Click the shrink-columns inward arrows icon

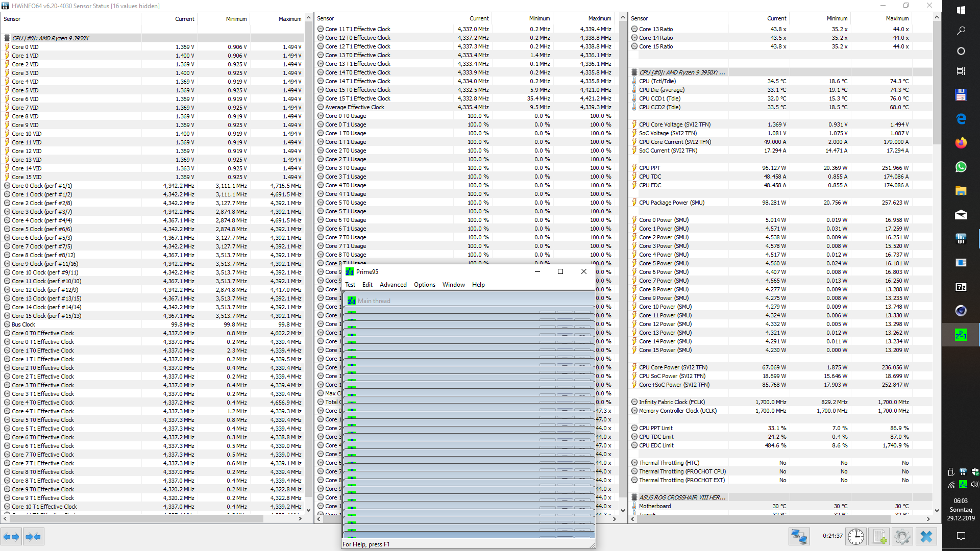click(33, 537)
